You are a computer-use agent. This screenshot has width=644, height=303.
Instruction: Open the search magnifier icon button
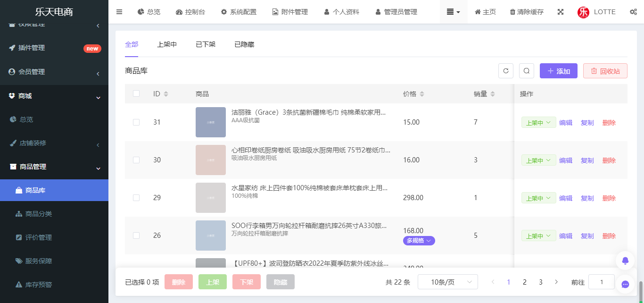pyautogui.click(x=527, y=71)
